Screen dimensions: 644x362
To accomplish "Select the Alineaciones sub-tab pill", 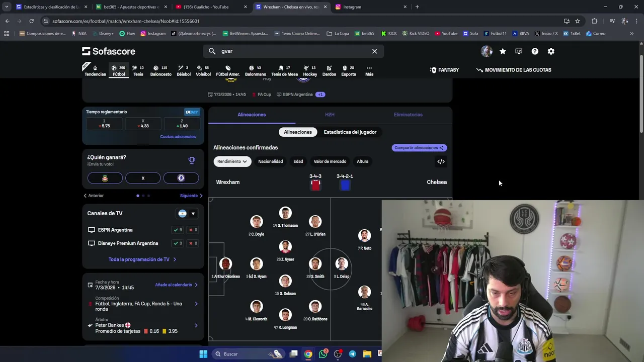I will [x=298, y=132].
